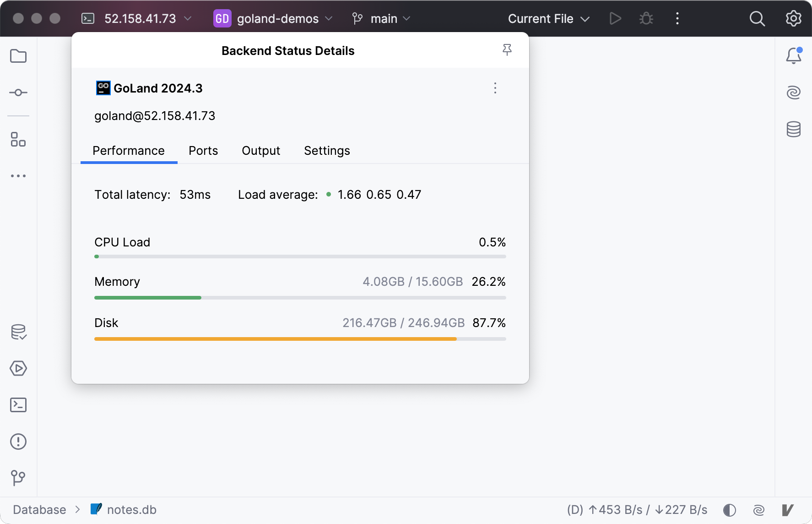Switch to the Output tab
Viewport: 812px width, 524px height.
click(x=261, y=151)
